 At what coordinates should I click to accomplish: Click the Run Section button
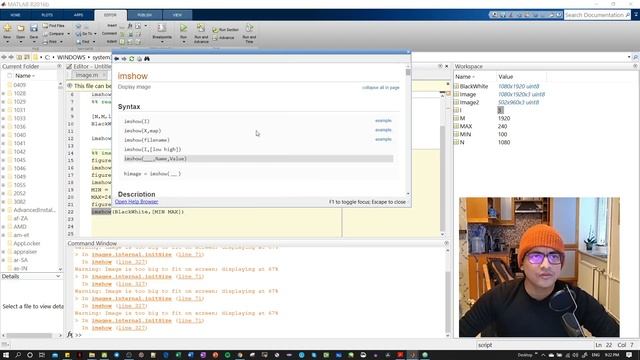click(x=225, y=30)
